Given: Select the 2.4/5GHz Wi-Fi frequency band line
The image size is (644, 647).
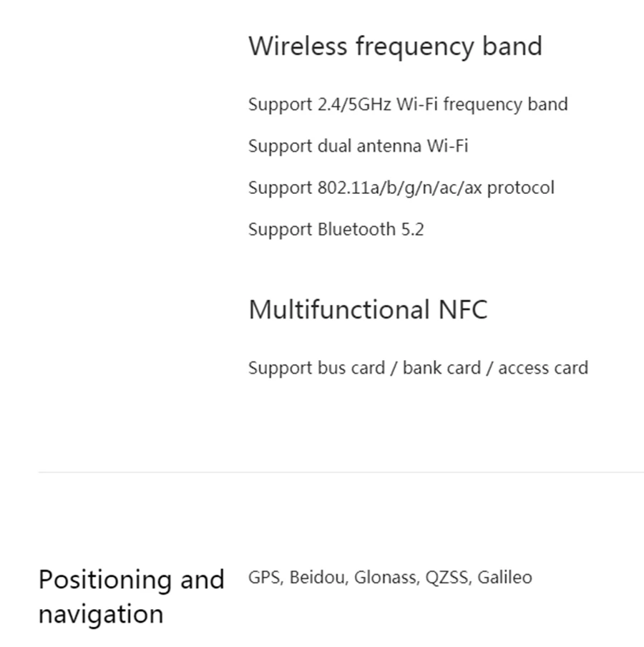Looking at the screenshot, I should (x=408, y=104).
